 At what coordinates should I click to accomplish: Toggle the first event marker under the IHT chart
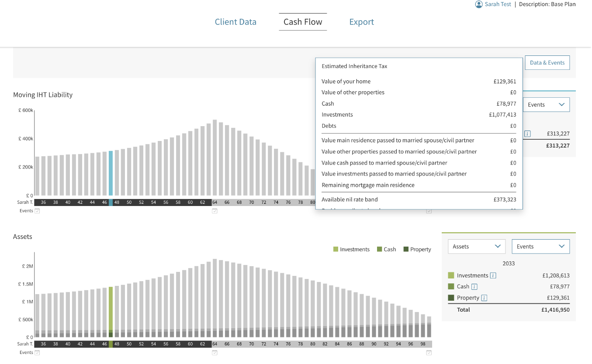(37, 211)
